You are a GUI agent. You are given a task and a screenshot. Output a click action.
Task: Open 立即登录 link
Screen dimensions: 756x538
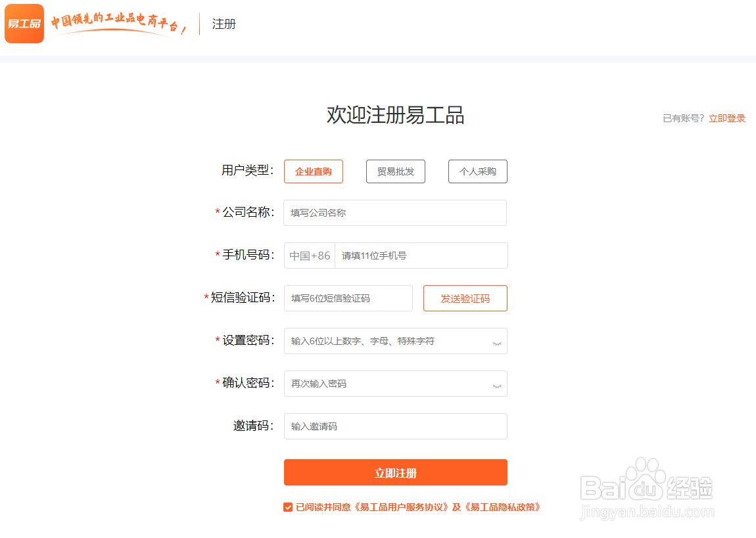click(727, 118)
